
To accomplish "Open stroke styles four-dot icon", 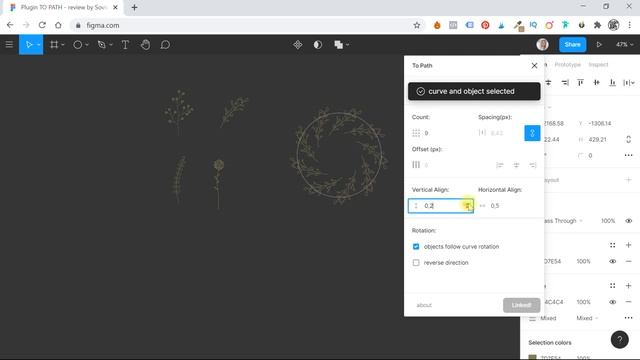I will tap(613, 286).
